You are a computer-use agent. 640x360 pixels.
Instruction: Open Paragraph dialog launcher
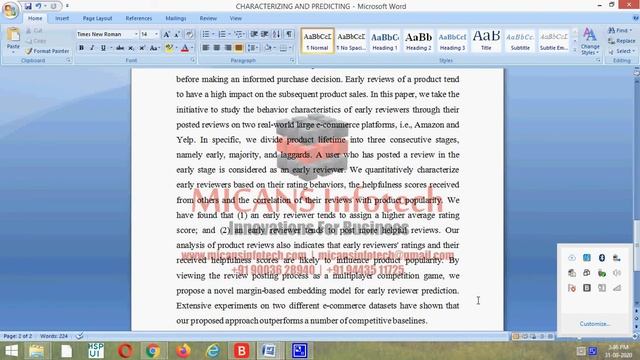(x=292, y=60)
